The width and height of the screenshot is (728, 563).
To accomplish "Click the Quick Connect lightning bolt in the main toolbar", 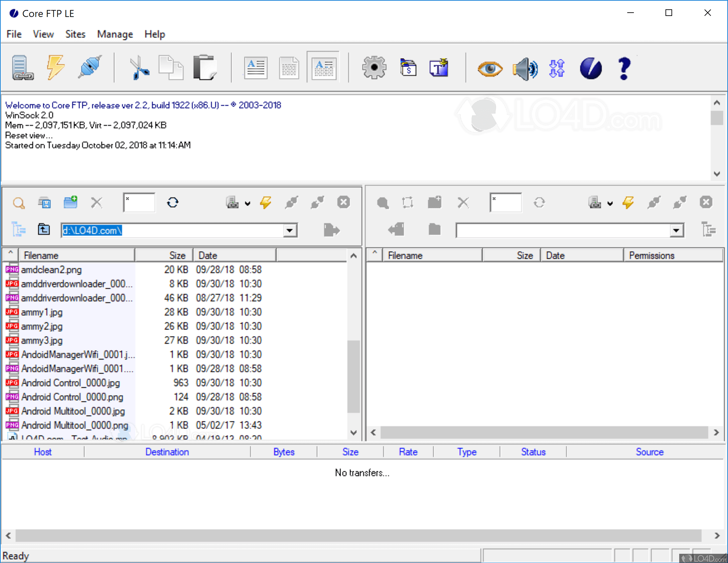I will (55, 68).
